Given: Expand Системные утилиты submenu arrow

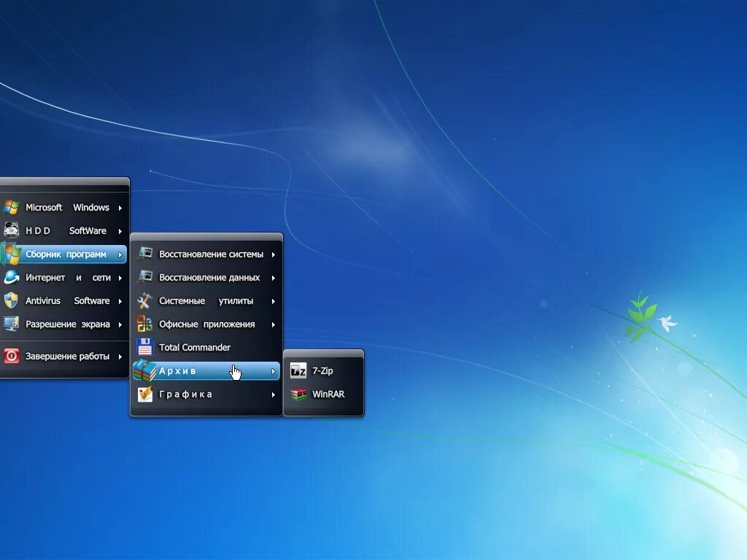Looking at the screenshot, I should 274,301.
